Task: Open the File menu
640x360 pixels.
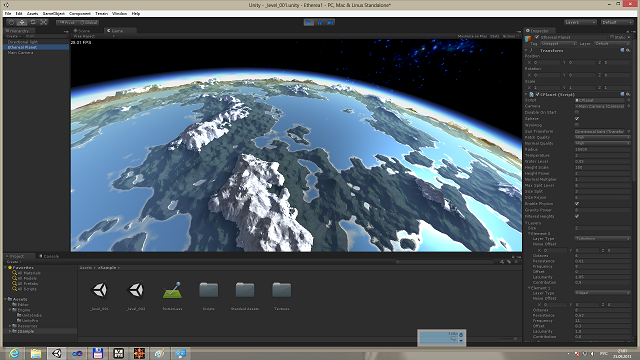Action: [8, 13]
